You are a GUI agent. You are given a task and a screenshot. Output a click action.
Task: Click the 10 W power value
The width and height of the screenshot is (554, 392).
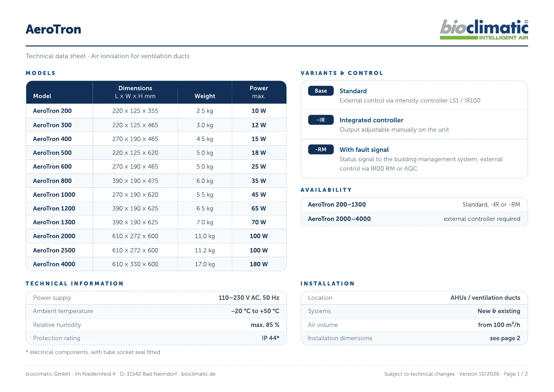click(x=259, y=111)
